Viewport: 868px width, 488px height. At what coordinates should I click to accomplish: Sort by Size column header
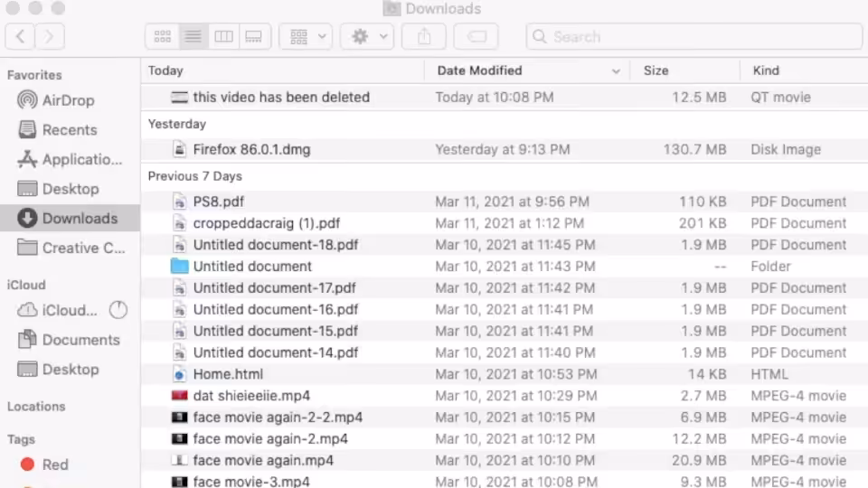684,70
